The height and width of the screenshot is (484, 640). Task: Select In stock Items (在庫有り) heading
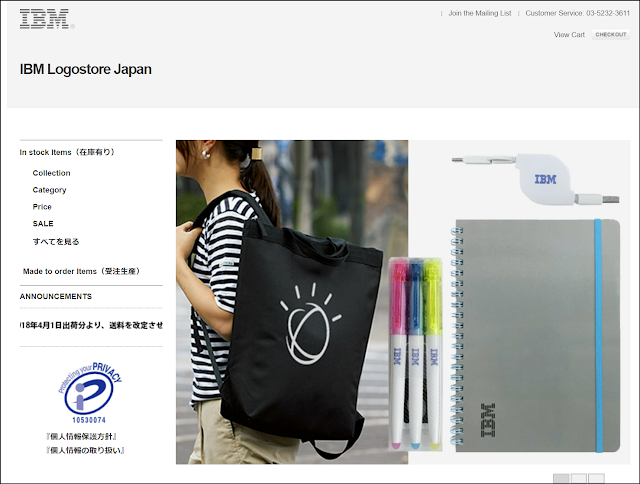point(67,152)
